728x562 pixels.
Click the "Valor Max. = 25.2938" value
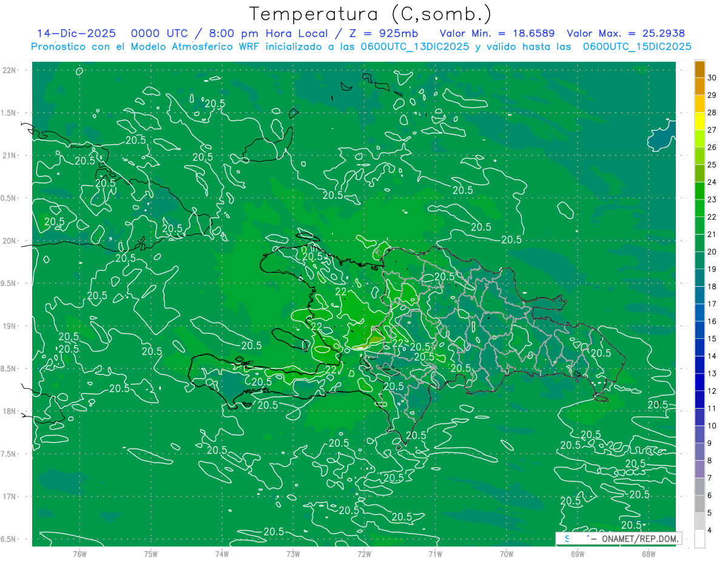[627, 33]
